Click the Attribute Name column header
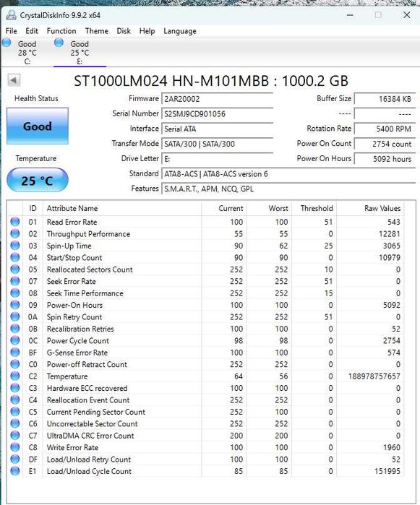Image resolution: width=420 pixels, height=505 pixels. [x=122, y=208]
